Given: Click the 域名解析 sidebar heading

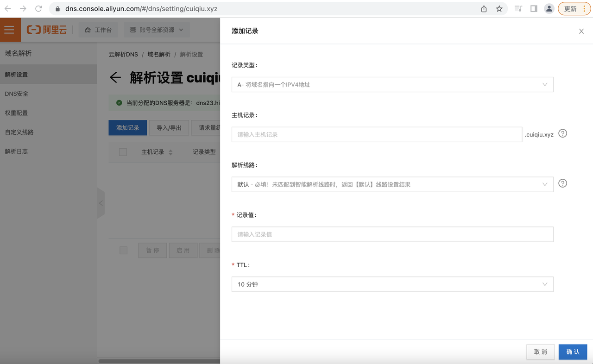Looking at the screenshot, I should [x=19, y=53].
